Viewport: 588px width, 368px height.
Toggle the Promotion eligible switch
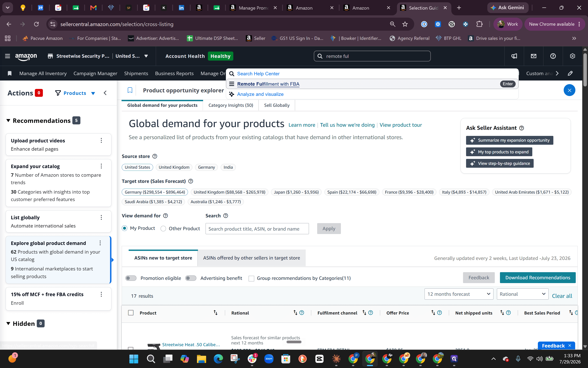pos(131,278)
